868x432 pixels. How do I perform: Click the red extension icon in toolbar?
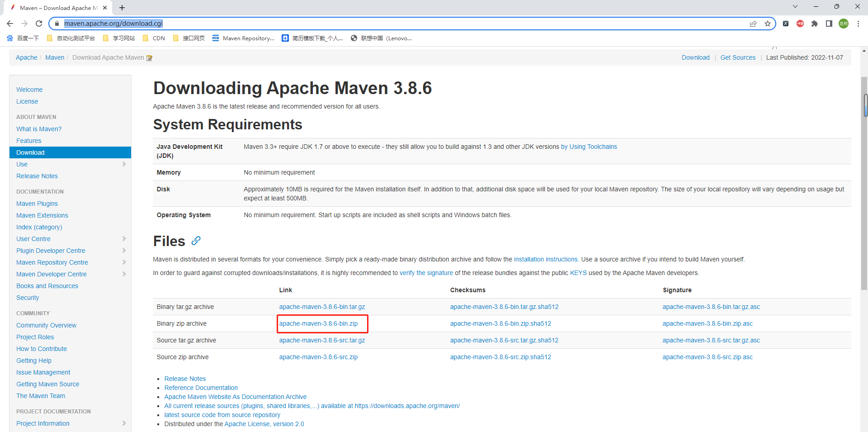click(x=800, y=24)
